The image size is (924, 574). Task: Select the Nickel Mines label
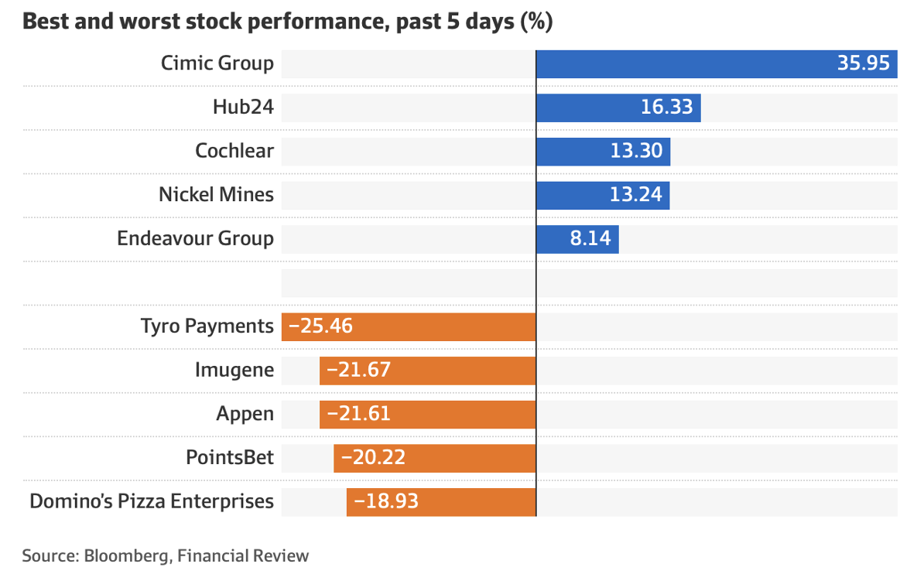[217, 194]
